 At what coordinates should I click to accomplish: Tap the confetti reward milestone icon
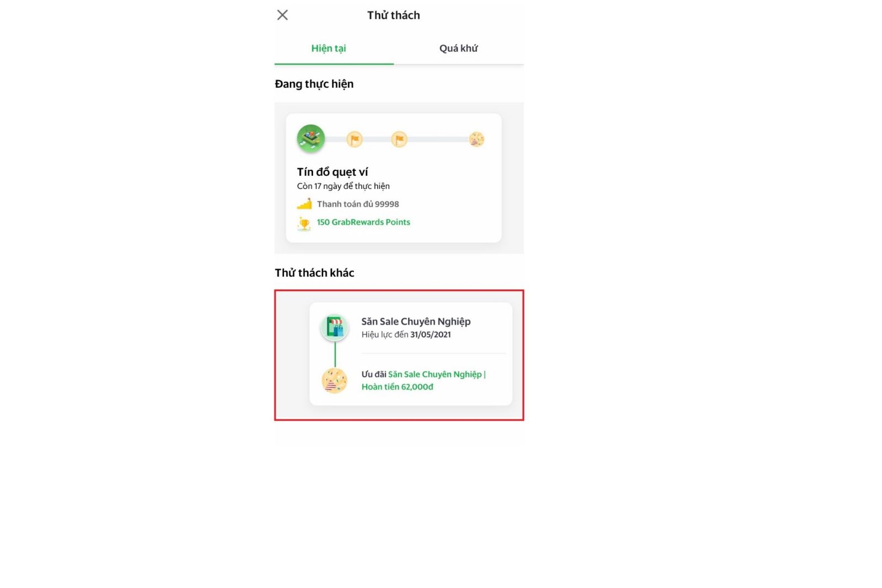tap(477, 139)
